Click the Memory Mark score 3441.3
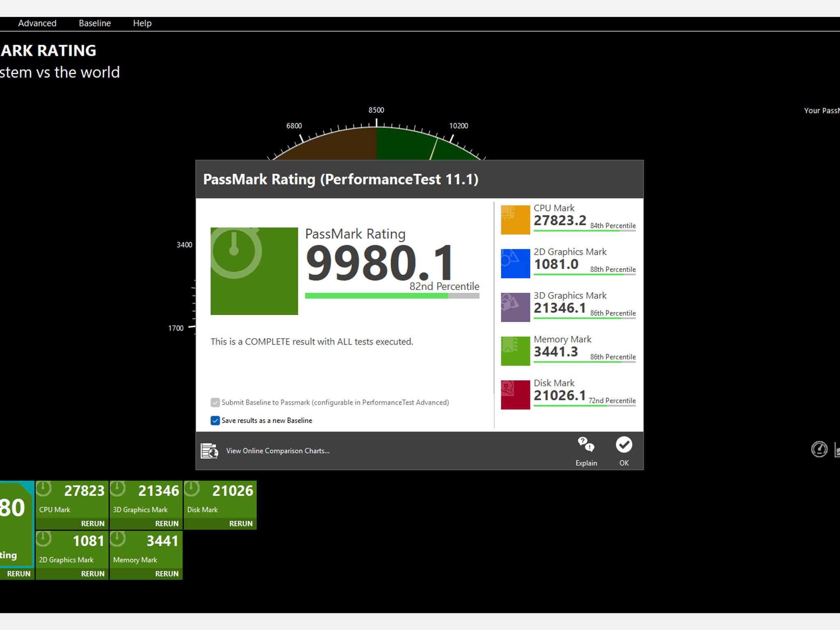This screenshot has width=840, height=630. (556, 352)
